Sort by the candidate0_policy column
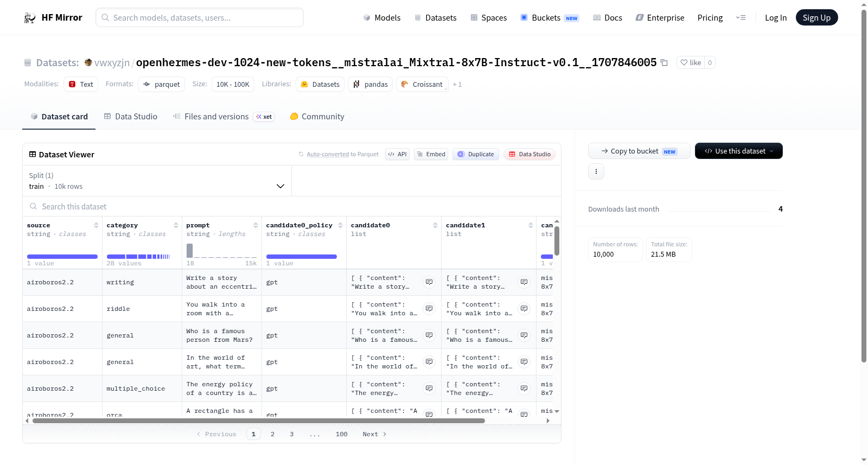The height and width of the screenshot is (465, 868). pos(340,225)
